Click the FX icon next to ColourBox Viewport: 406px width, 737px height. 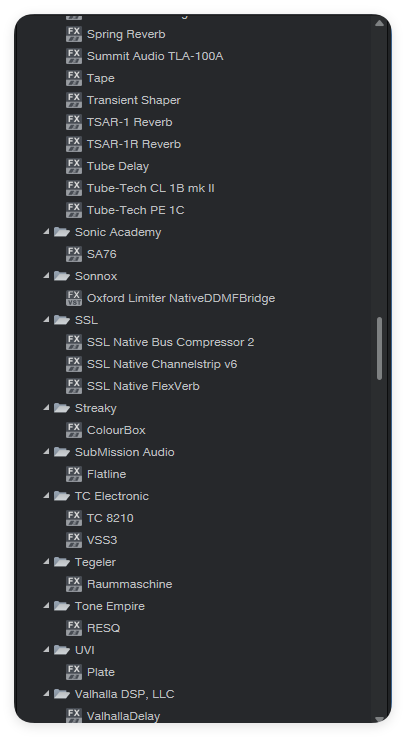(74, 430)
